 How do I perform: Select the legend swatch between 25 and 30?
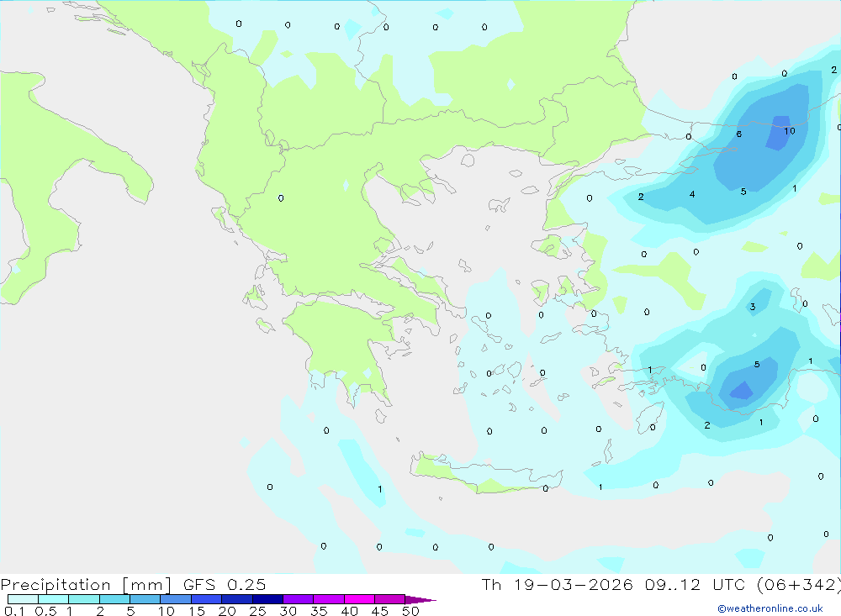point(267,599)
